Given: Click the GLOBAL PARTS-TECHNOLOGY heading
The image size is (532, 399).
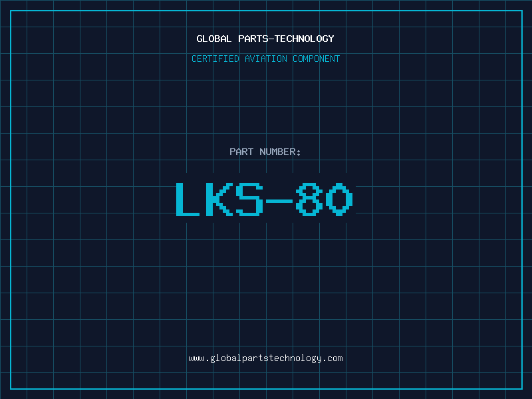Looking at the screenshot, I should coord(265,39).
